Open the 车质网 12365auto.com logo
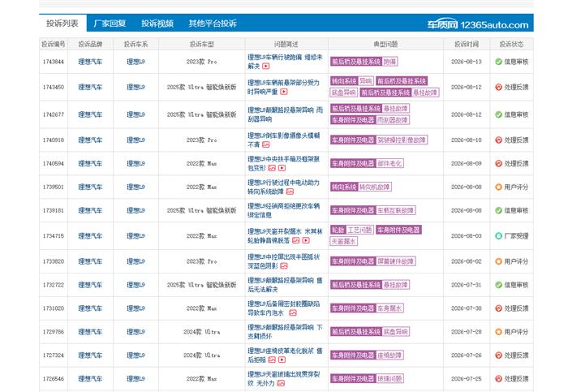The image size is (568, 392). pos(477,24)
